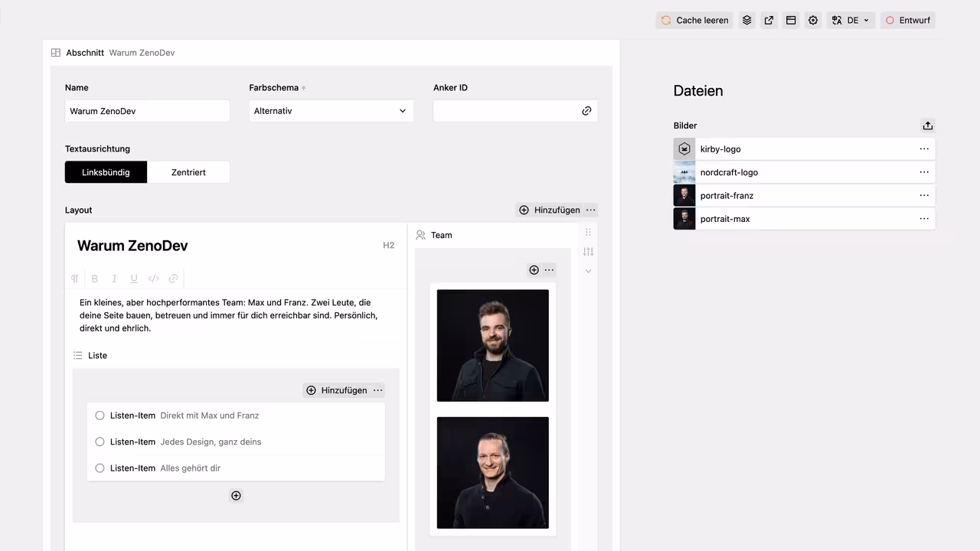Open the Farbschema dropdown showing Alternativ
The height and width of the screenshot is (551, 980).
point(332,111)
